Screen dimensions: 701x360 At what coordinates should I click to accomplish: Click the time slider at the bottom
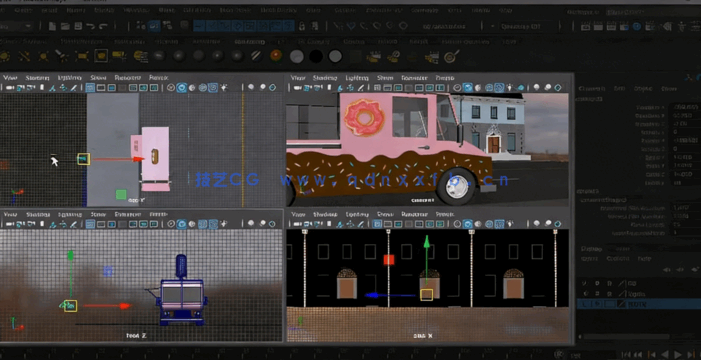click(277, 352)
